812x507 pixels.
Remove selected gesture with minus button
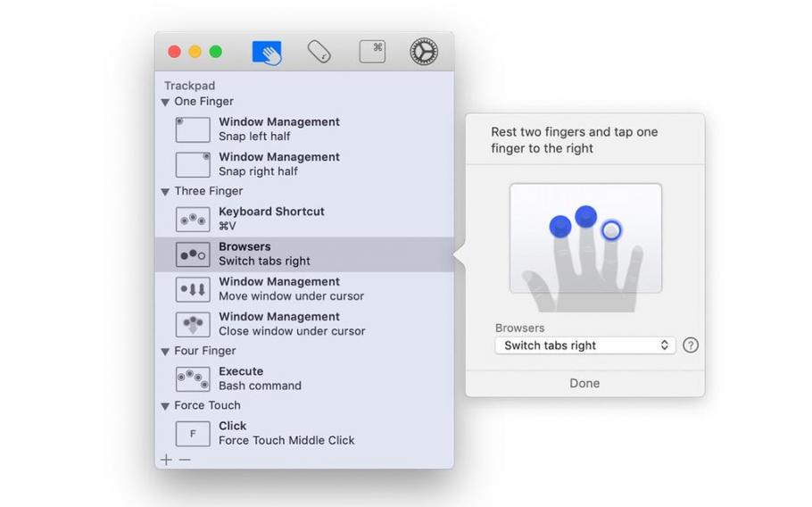(185, 460)
